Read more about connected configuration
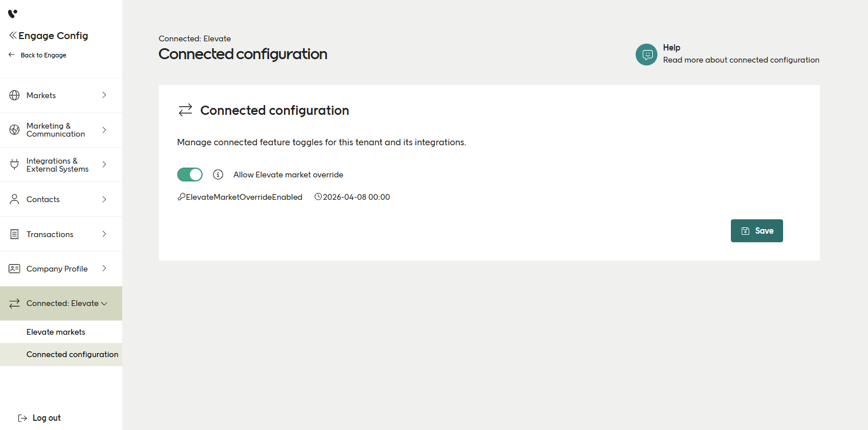This screenshot has height=430, width=868. tap(741, 60)
